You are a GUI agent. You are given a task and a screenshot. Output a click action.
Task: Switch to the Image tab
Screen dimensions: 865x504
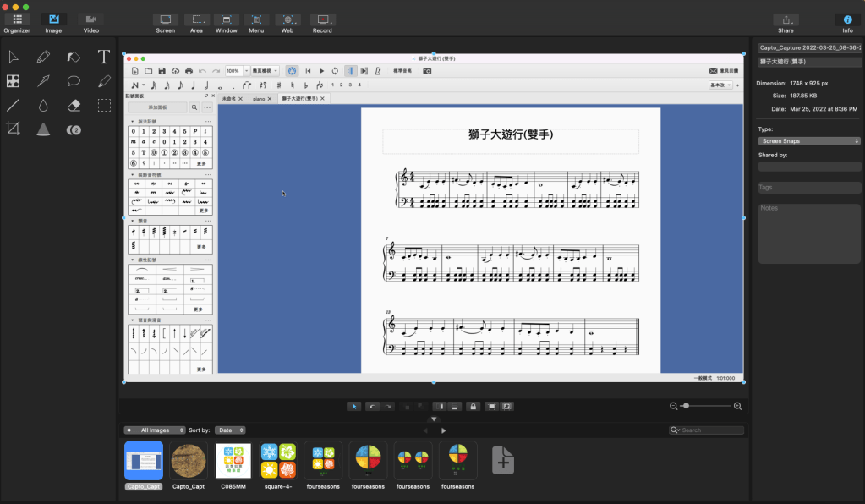coord(53,19)
